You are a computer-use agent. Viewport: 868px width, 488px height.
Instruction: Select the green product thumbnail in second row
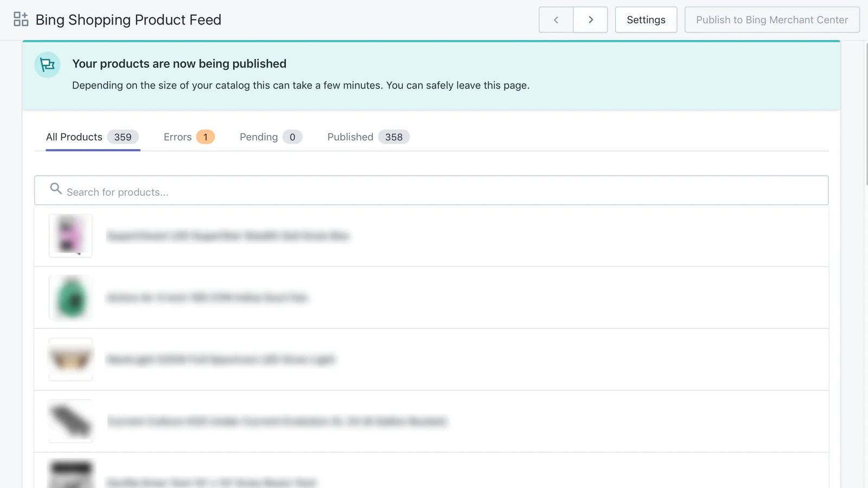[71, 298]
